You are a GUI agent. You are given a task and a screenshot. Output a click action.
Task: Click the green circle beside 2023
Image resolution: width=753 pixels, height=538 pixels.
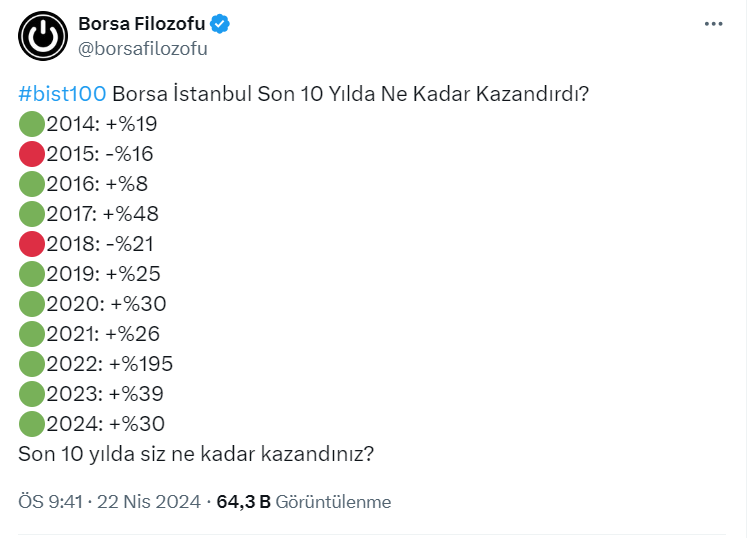click(32, 394)
